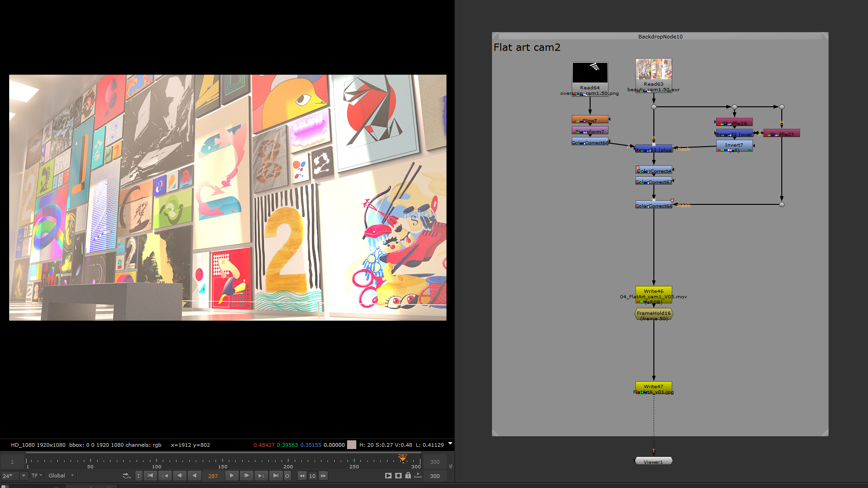Go to the previous keyframe
868x488 pixels.
(x=165, y=476)
